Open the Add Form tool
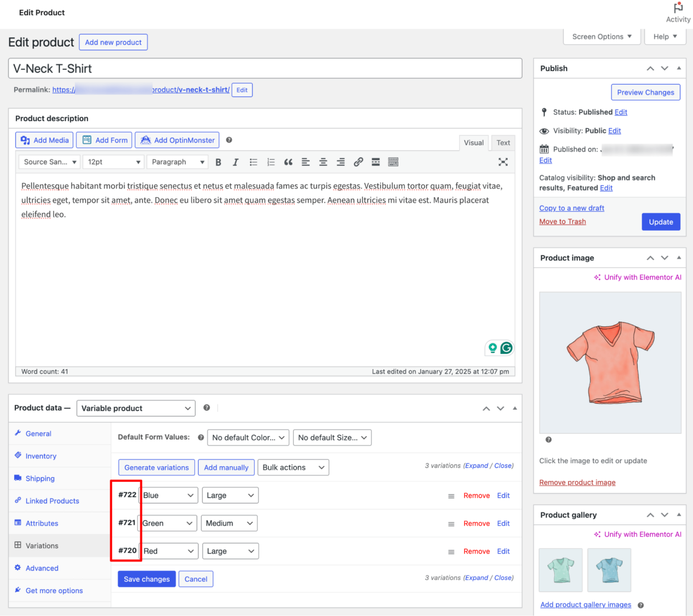 86,140
